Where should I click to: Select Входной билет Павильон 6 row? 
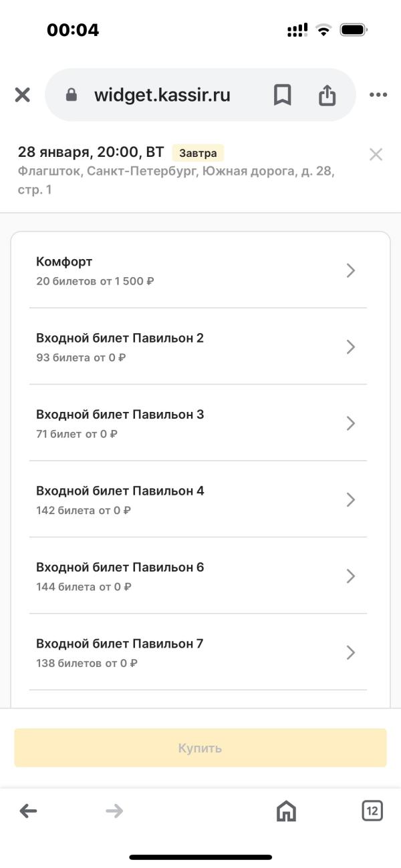(x=198, y=576)
